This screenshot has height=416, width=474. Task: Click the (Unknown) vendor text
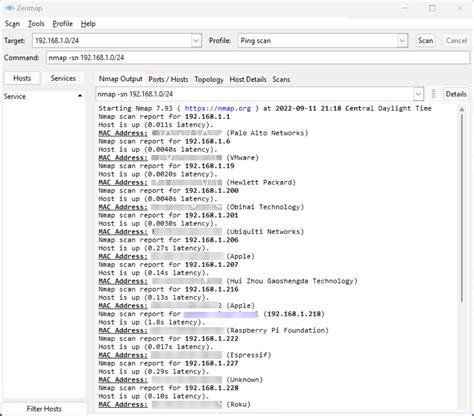point(244,380)
